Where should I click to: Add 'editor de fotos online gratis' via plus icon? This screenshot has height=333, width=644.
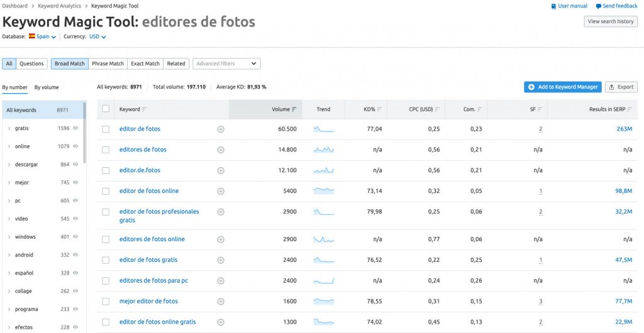[x=221, y=322]
